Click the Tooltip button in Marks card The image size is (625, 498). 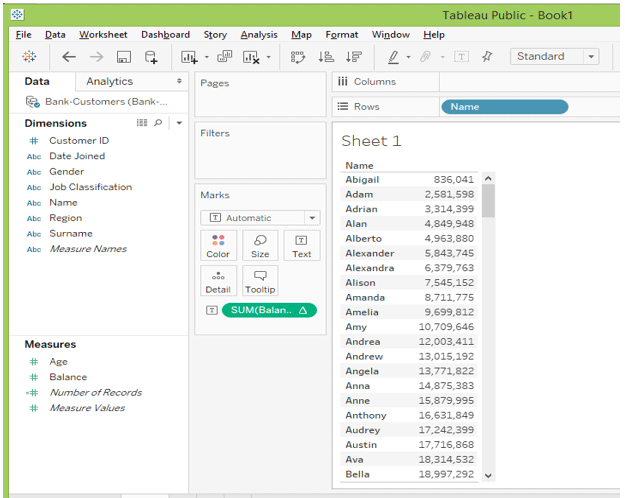[260, 280]
